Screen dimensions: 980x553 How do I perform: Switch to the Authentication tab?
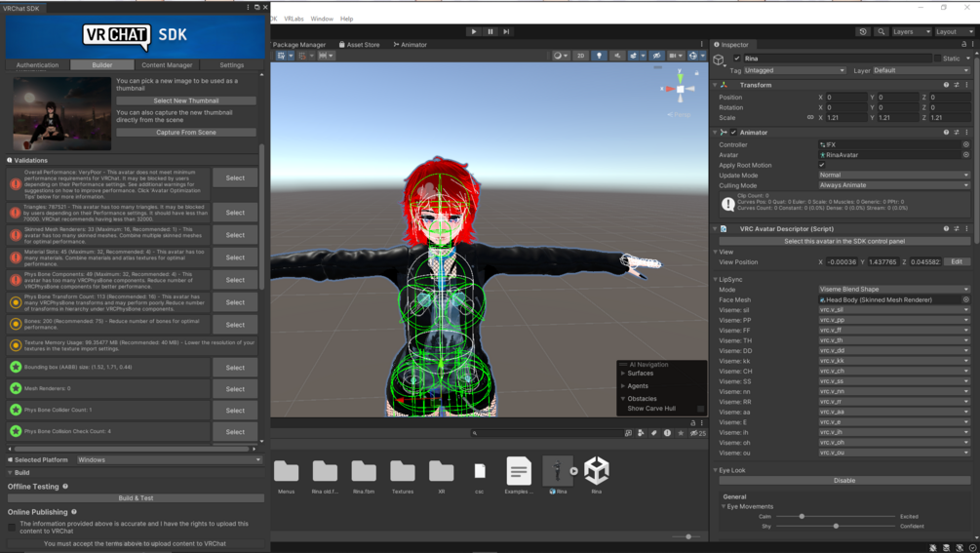(37, 65)
